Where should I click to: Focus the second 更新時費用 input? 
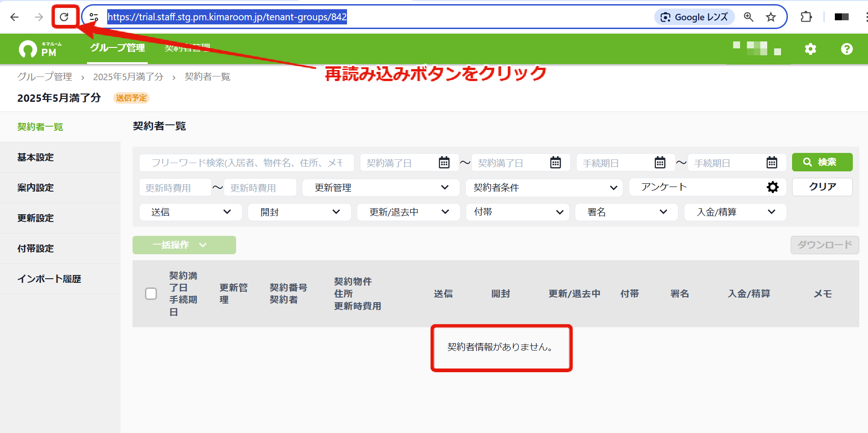point(260,187)
